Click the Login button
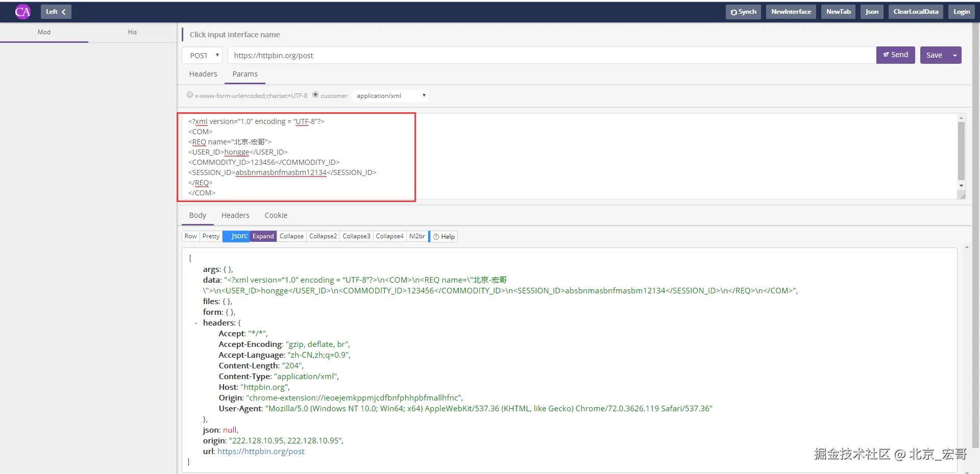The image size is (980, 474). [x=961, y=12]
